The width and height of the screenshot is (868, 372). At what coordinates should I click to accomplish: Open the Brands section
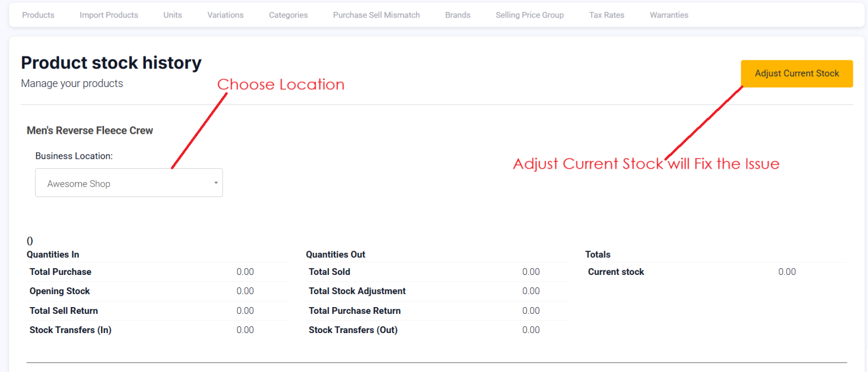458,15
